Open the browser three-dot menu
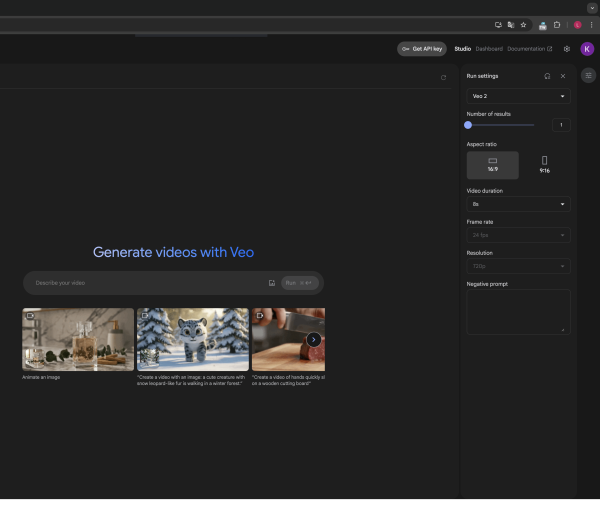Screen dimensions: 600x510 click(591, 25)
